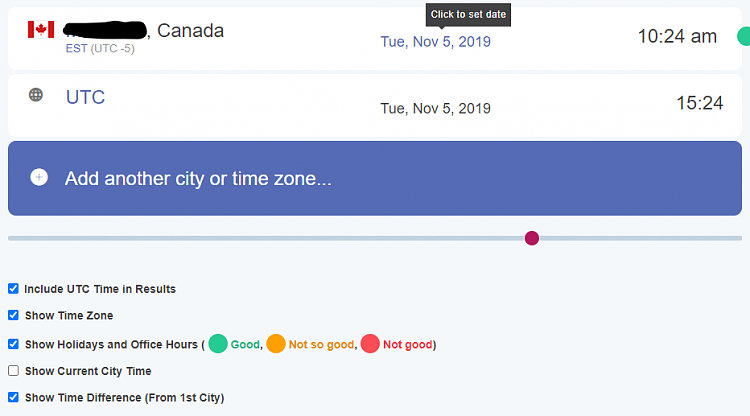Click the UTC globe icon
The width and height of the screenshot is (750, 416).
[36, 95]
